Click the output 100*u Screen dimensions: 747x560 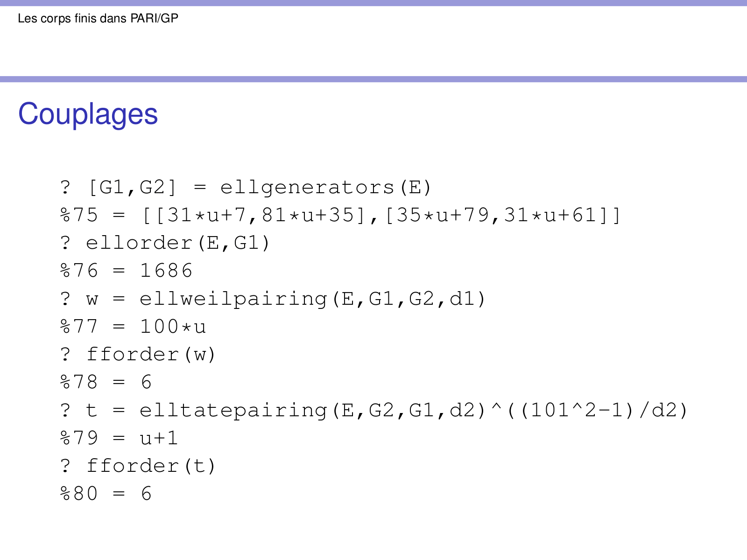point(173,327)
